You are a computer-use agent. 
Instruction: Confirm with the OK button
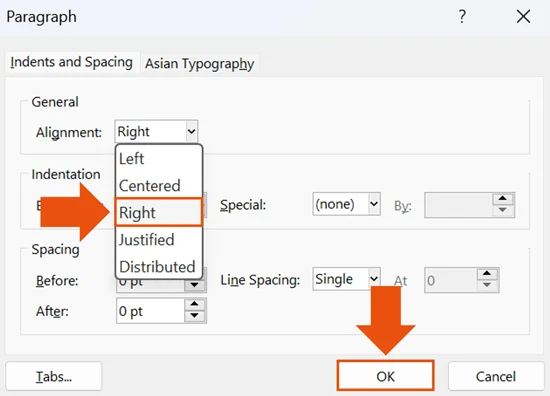click(385, 376)
